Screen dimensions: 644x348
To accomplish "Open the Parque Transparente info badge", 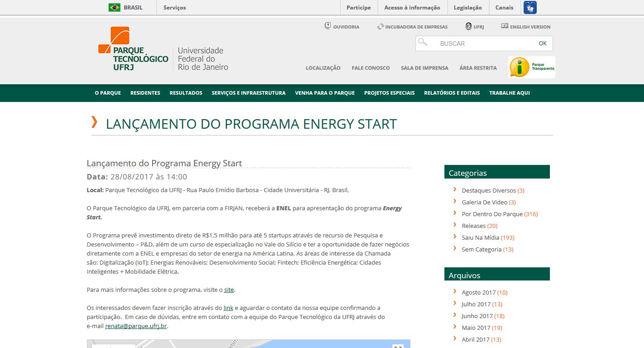I will coord(532,67).
